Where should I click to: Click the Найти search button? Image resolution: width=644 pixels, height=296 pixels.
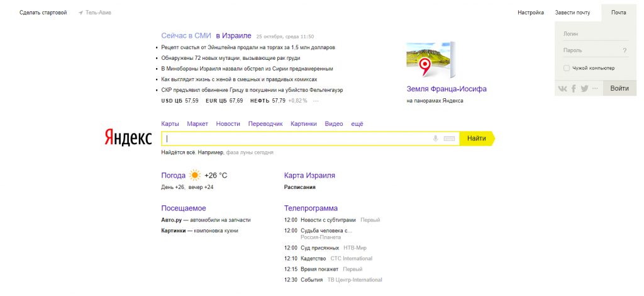point(477,139)
